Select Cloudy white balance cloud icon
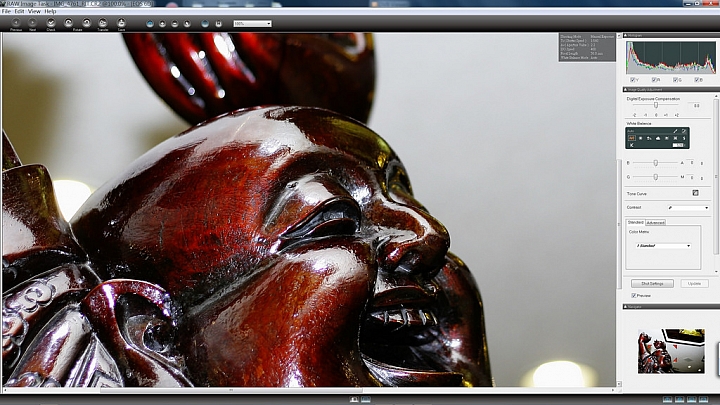The height and width of the screenshot is (405, 720). [x=658, y=138]
